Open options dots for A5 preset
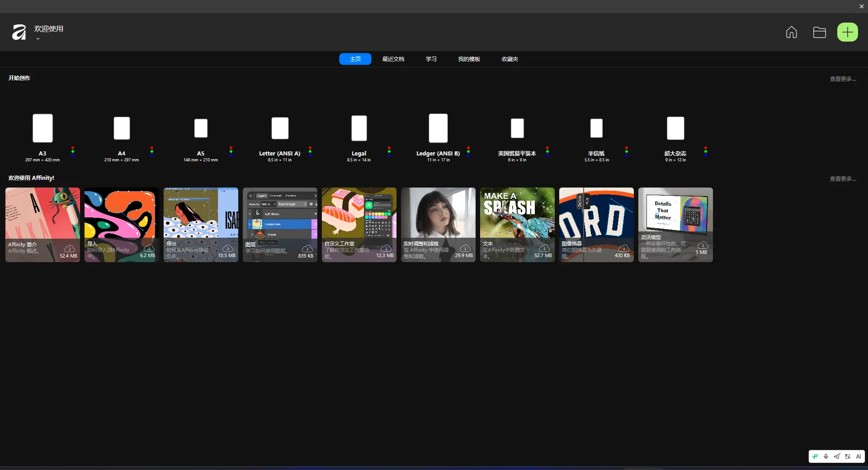This screenshot has height=470, width=868. pyautogui.click(x=231, y=151)
